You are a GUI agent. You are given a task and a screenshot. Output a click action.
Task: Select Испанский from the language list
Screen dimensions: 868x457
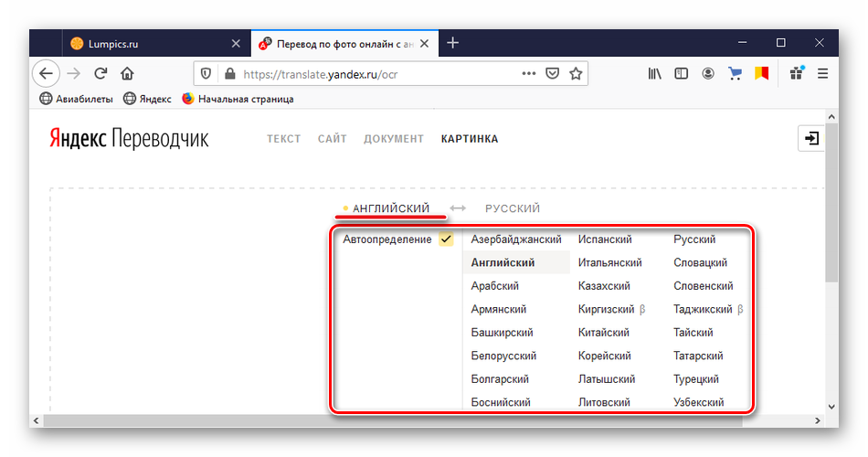pyautogui.click(x=605, y=239)
